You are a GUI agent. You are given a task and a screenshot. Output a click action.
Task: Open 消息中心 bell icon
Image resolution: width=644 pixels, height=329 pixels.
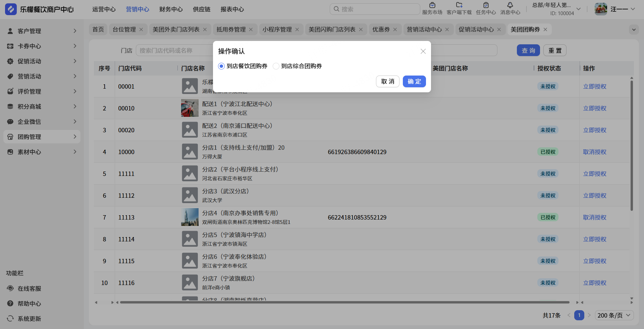click(510, 5)
